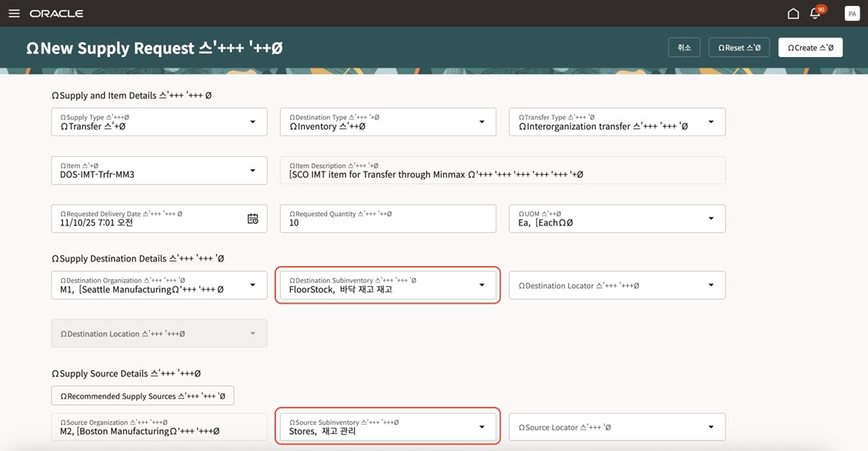
Task: Open the Source Subinventory dropdown showing Stores
Action: click(482, 426)
